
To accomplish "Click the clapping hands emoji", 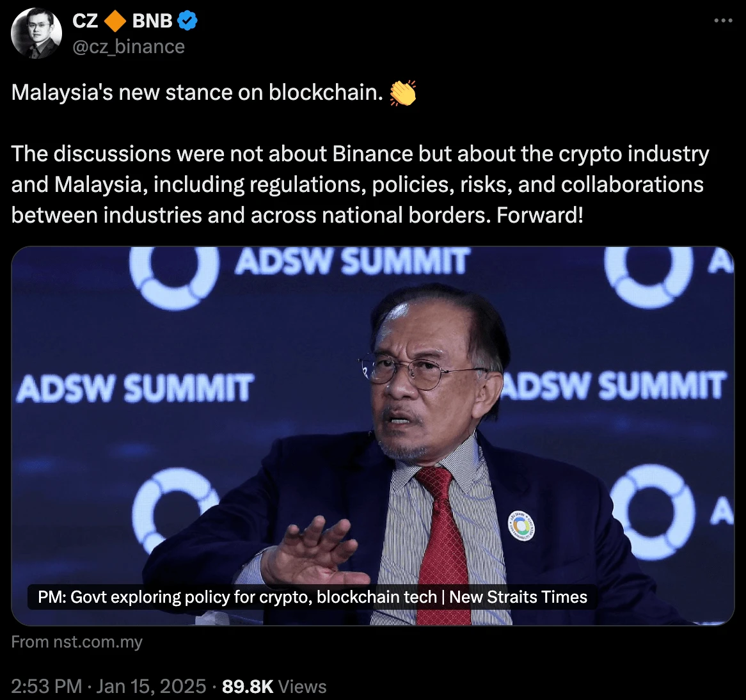I will [x=403, y=93].
